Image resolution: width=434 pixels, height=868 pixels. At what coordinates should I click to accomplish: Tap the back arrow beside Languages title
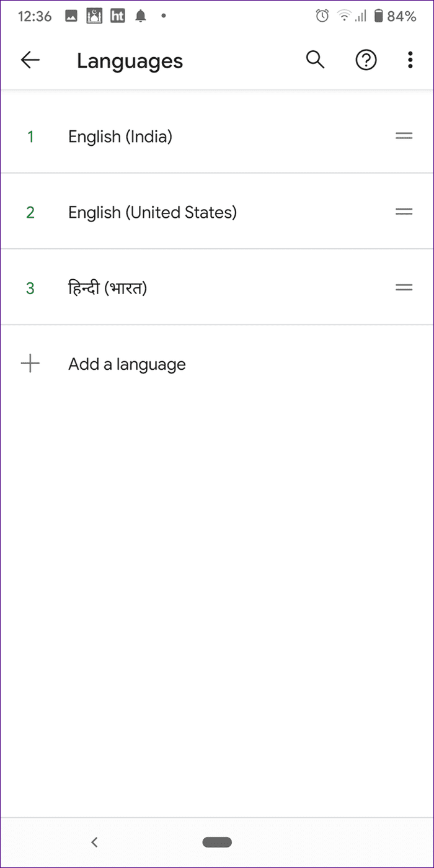[x=30, y=60]
